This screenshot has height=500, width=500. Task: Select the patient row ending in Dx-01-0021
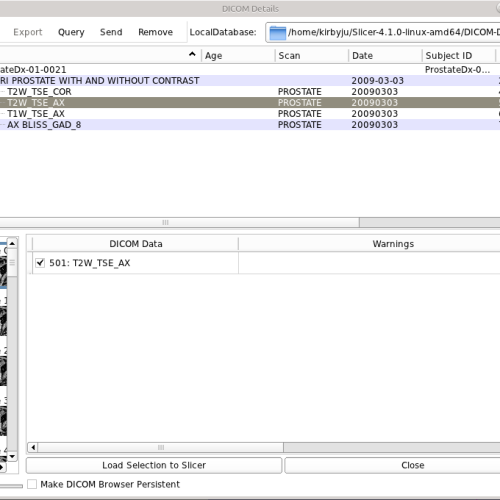point(250,70)
